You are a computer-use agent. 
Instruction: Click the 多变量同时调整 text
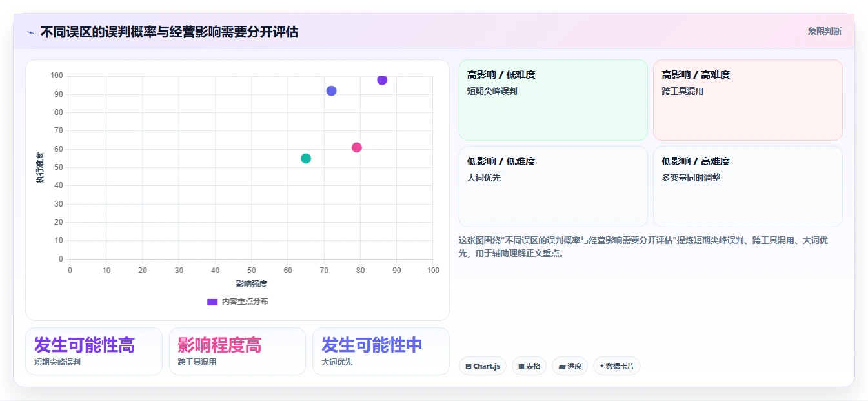tap(691, 178)
